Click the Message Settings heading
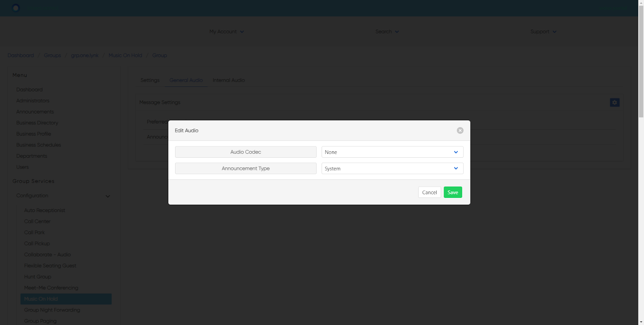This screenshot has width=644, height=325. tap(160, 103)
